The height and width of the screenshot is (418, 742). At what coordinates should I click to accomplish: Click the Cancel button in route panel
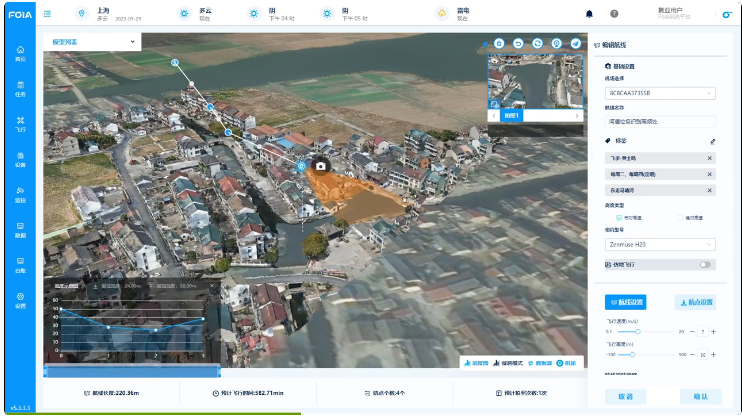(x=626, y=397)
